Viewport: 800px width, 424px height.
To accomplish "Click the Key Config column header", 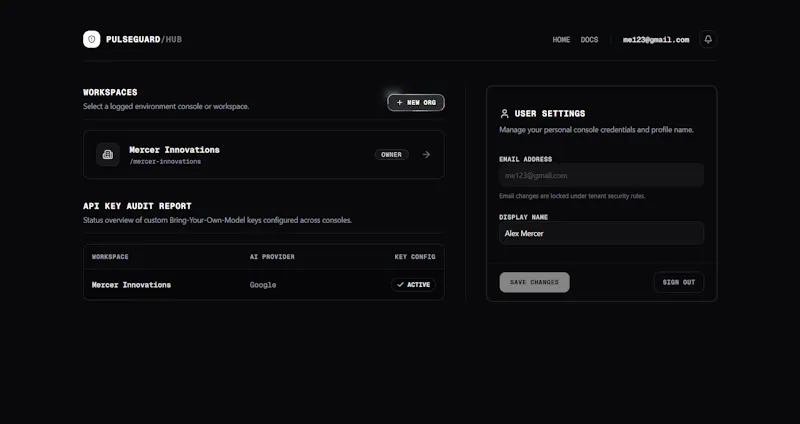I will tap(415, 257).
